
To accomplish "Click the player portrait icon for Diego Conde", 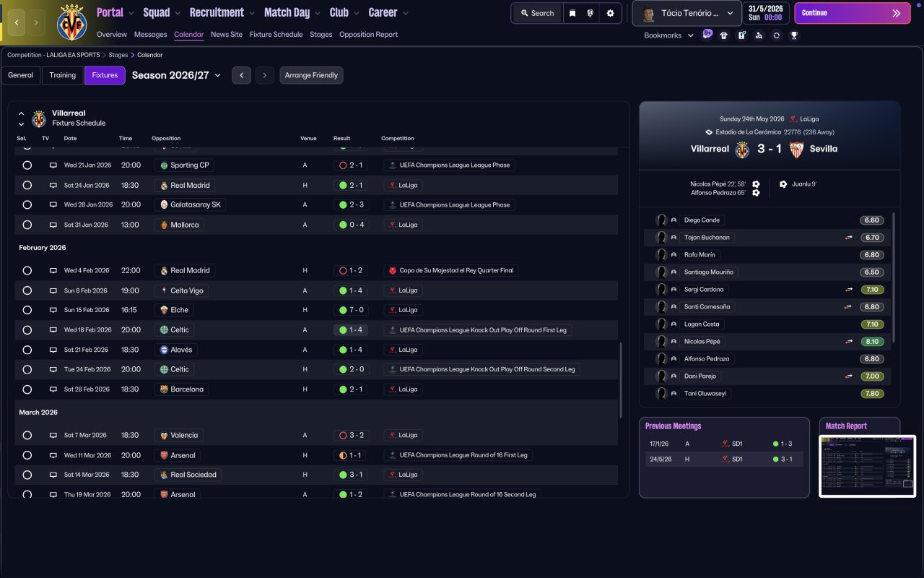I will 661,220.
